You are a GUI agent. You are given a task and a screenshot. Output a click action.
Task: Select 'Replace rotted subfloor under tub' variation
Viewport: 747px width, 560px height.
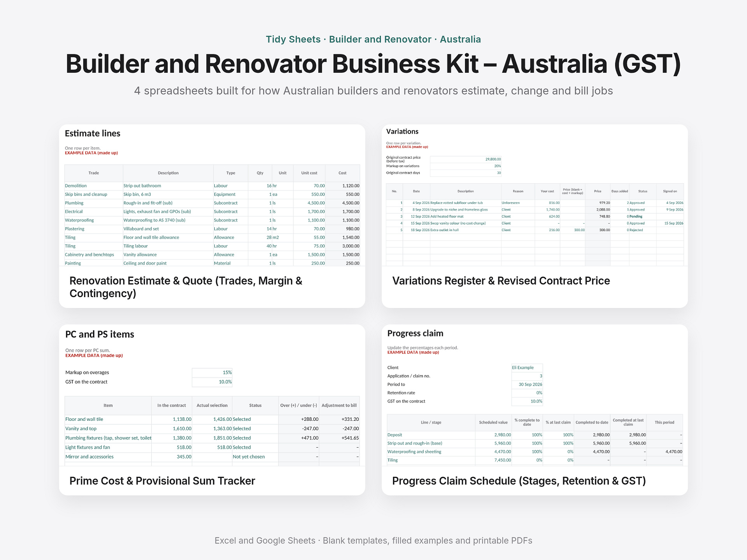pos(466,203)
